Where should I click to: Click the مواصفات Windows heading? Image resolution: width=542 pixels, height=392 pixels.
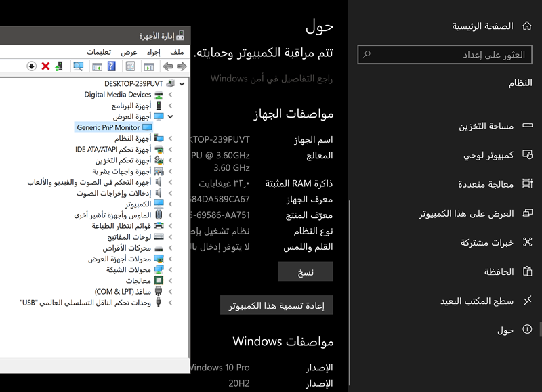point(283,342)
